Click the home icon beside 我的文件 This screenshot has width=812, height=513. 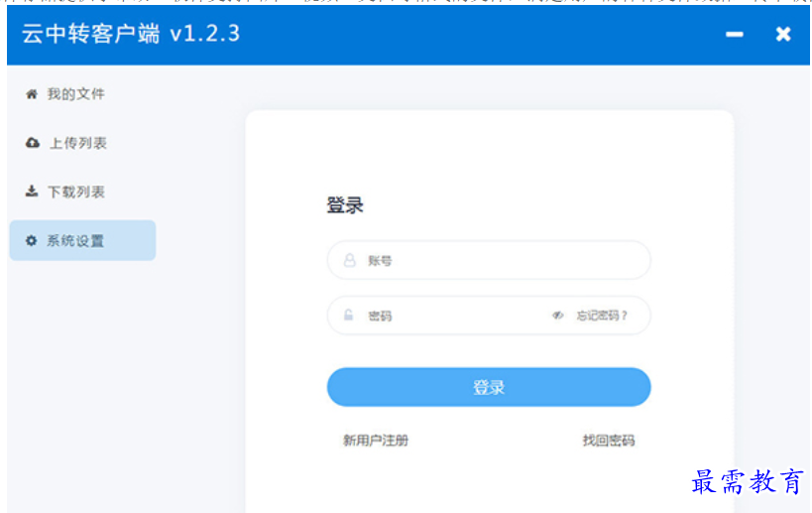(x=32, y=94)
